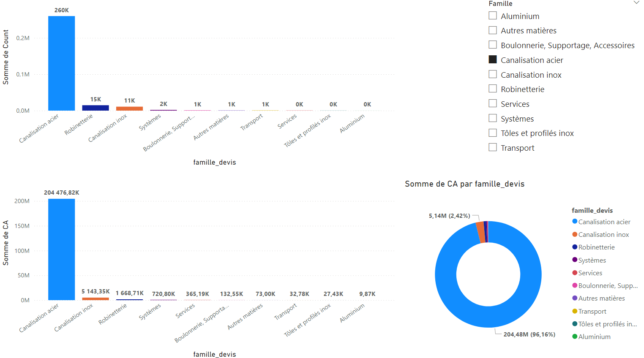Click '27,43K' data label
644x358 pixels.
click(333, 294)
